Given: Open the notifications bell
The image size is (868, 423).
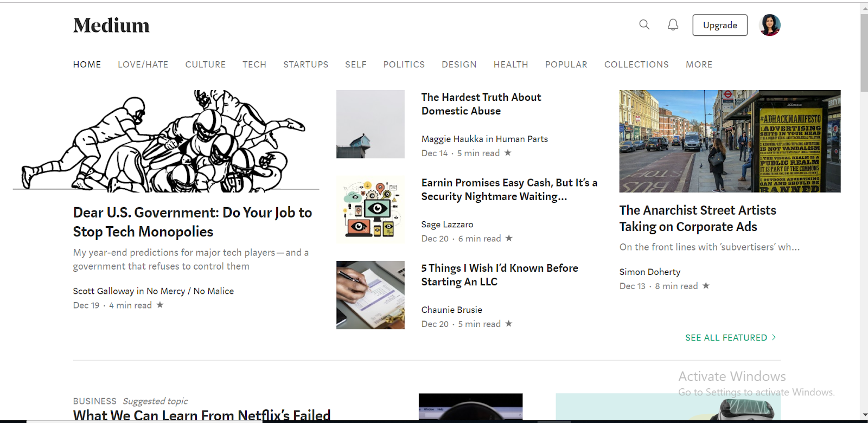Looking at the screenshot, I should coord(673,25).
